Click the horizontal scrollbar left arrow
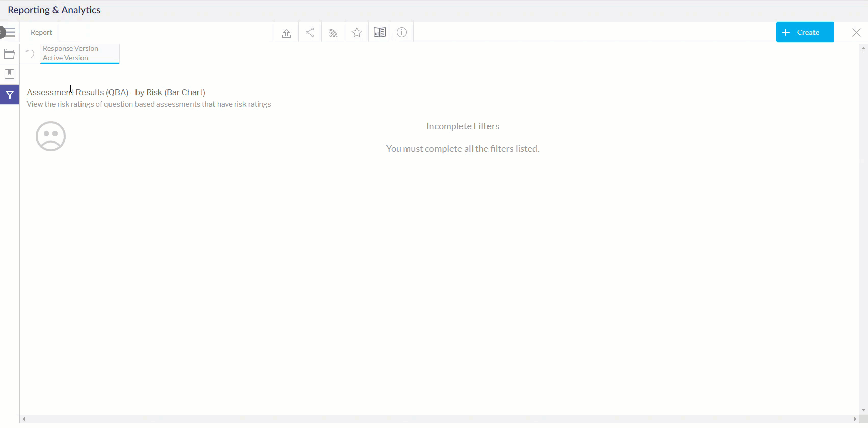The height and width of the screenshot is (428, 868). click(x=24, y=419)
